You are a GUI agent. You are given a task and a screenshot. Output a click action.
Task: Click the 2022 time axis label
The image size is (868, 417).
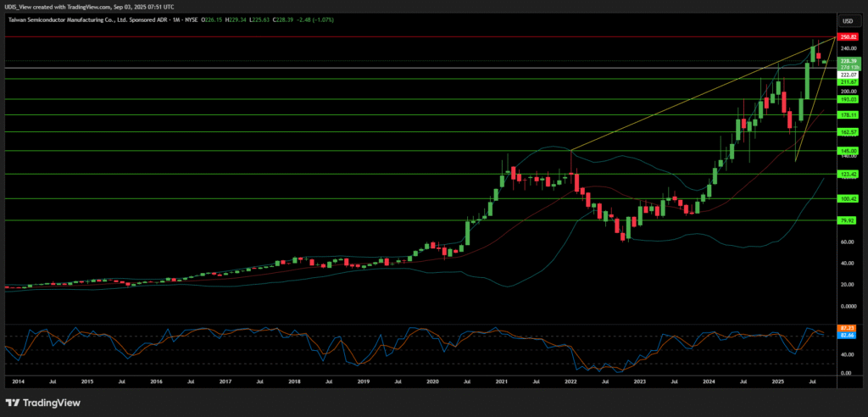pyautogui.click(x=570, y=382)
